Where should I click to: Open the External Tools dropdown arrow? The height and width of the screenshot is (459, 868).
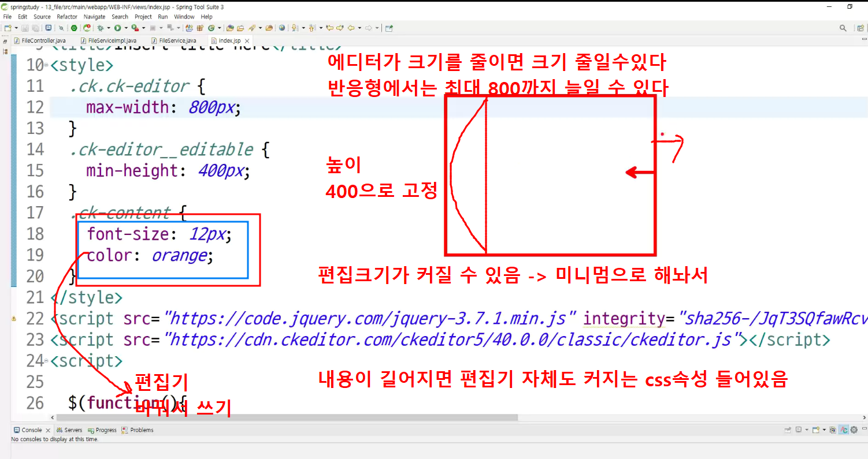(143, 28)
